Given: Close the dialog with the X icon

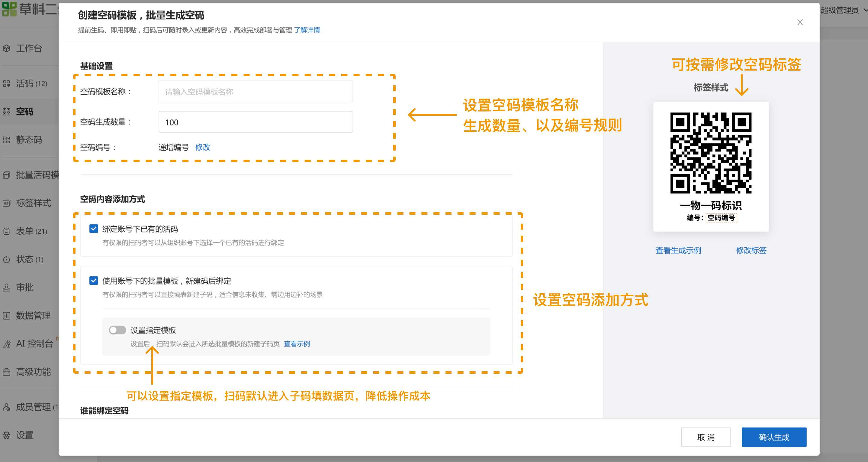Looking at the screenshot, I should point(800,22).
